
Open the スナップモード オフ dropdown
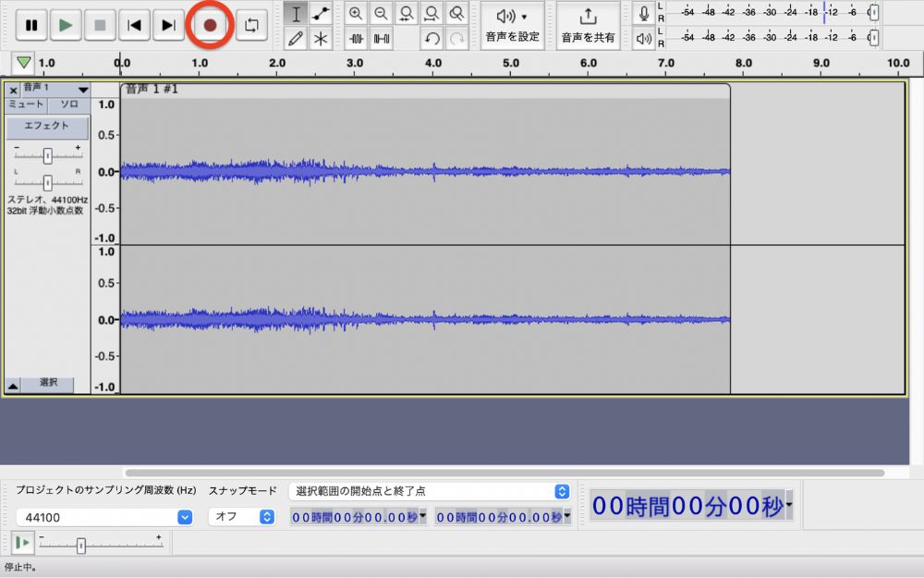(x=242, y=517)
